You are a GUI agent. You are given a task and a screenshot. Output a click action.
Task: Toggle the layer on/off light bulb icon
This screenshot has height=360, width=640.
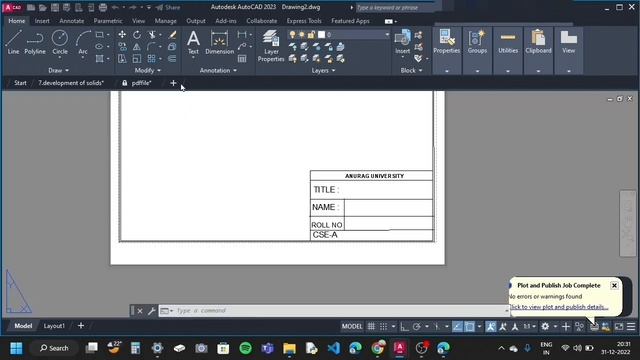click(292, 35)
